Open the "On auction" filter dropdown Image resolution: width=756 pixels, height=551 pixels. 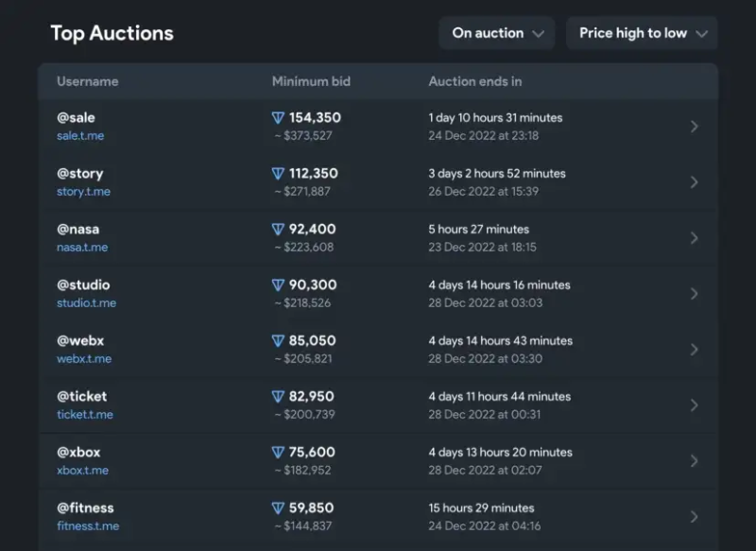tap(497, 33)
